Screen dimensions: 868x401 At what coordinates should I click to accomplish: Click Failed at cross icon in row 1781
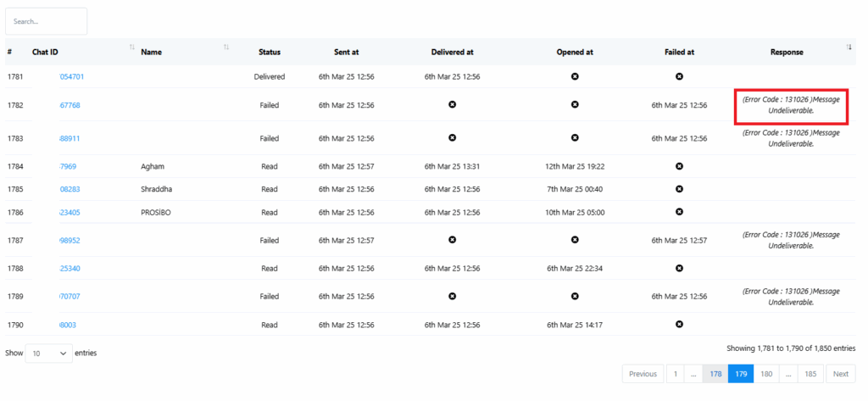click(679, 76)
